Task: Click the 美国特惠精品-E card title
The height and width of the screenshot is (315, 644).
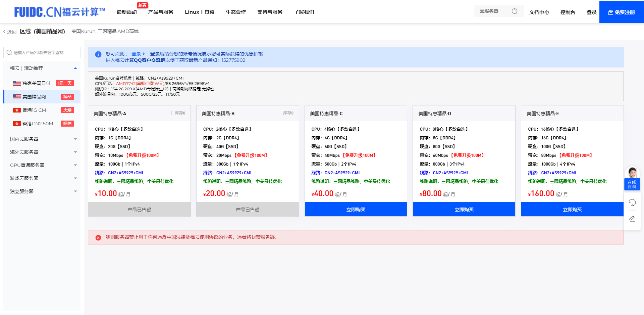Action: (x=543, y=114)
